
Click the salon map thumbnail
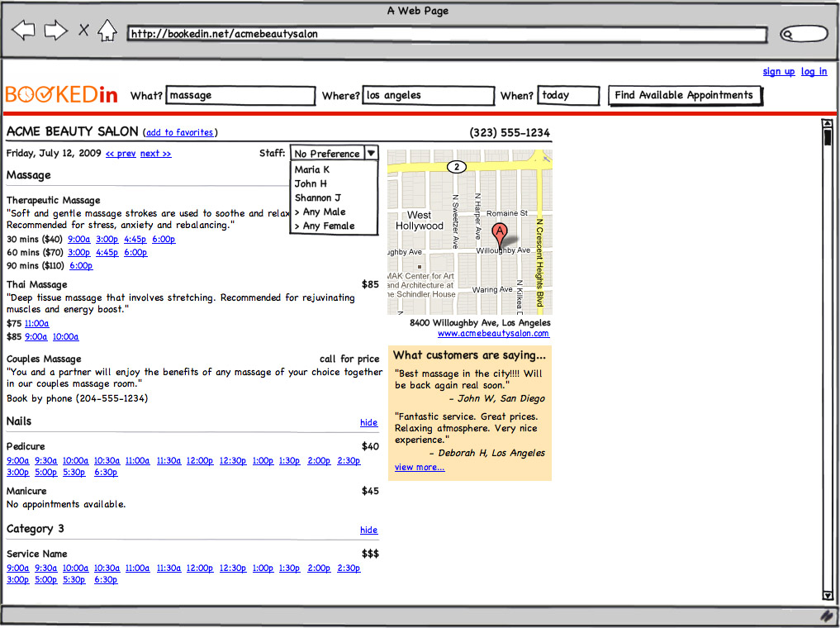pyautogui.click(x=470, y=232)
